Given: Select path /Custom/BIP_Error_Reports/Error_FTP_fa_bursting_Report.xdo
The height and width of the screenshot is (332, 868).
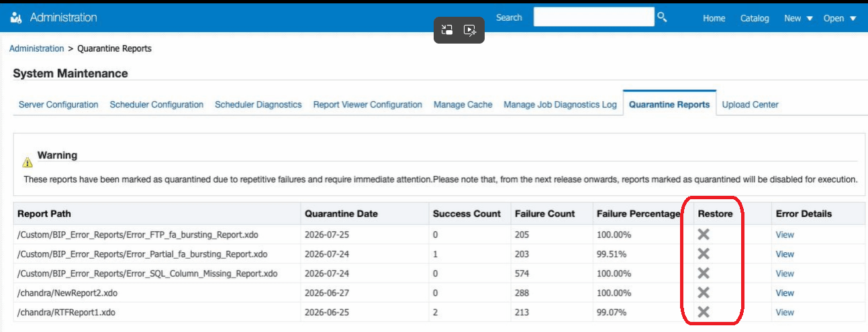Looking at the screenshot, I should (x=138, y=235).
